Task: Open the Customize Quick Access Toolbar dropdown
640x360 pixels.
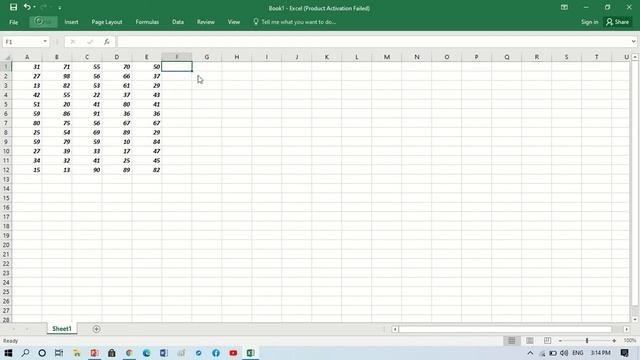Action: 60,8
